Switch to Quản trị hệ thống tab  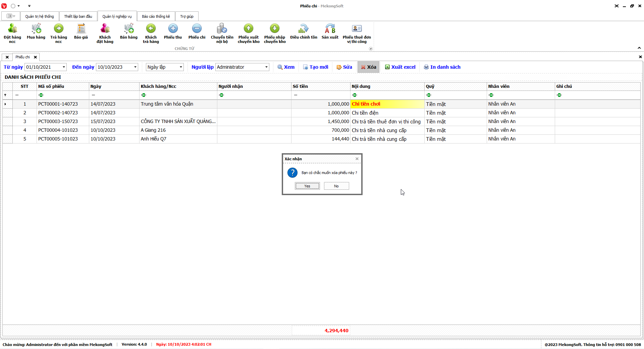tap(40, 16)
